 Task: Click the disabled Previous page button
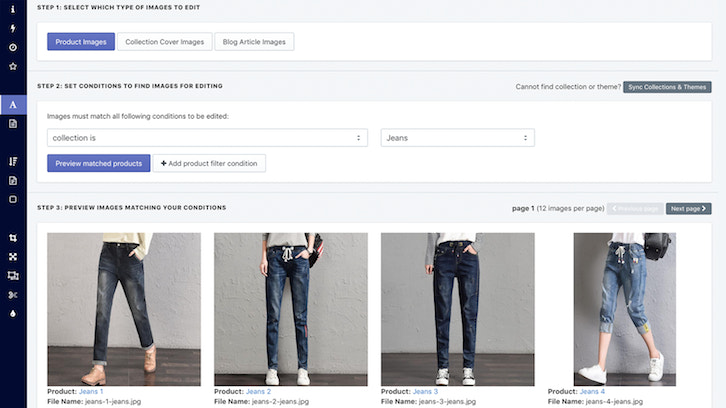click(635, 208)
